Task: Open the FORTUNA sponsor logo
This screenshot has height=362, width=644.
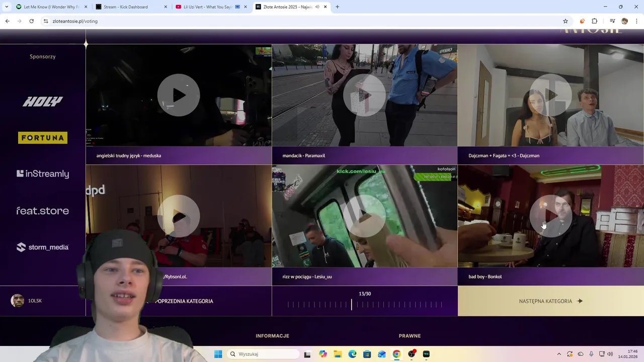Action: point(43,138)
